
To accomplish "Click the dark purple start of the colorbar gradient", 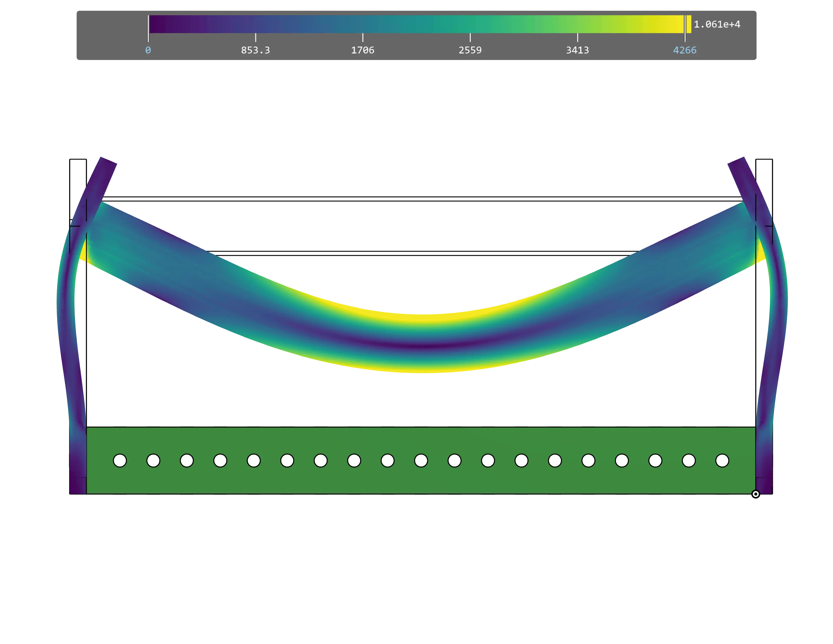I will click(x=156, y=25).
